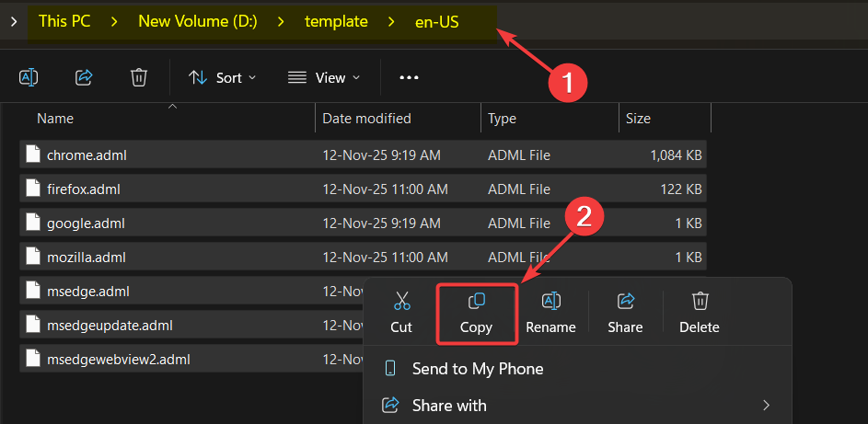Click the chrome.adml date 12-Nov-25 9:19 AM
This screenshot has height=424, width=868.
pos(381,155)
